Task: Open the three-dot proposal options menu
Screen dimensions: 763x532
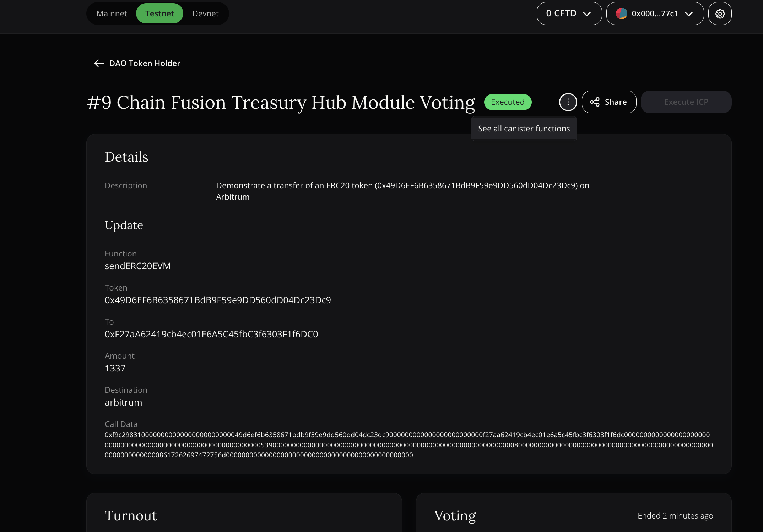Action: pyautogui.click(x=567, y=102)
